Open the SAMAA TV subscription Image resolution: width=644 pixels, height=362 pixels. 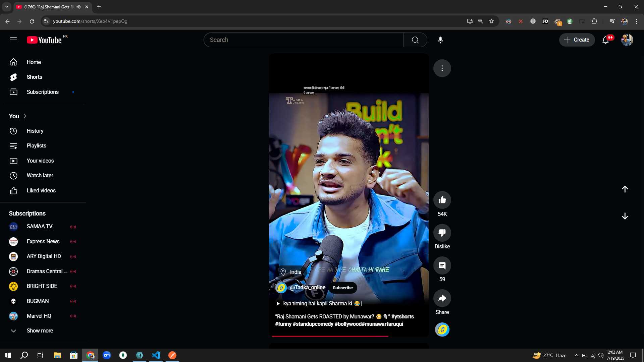pos(43,227)
